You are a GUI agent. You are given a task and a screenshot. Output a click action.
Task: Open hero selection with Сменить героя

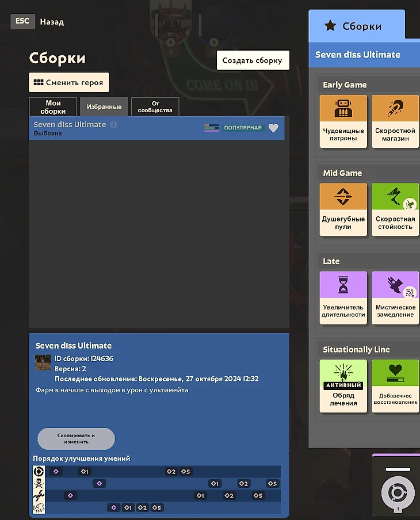[68, 82]
